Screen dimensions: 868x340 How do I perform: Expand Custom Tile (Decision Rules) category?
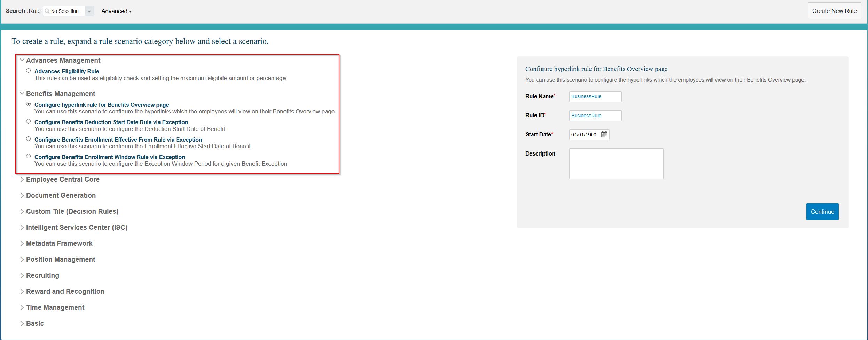pos(22,212)
